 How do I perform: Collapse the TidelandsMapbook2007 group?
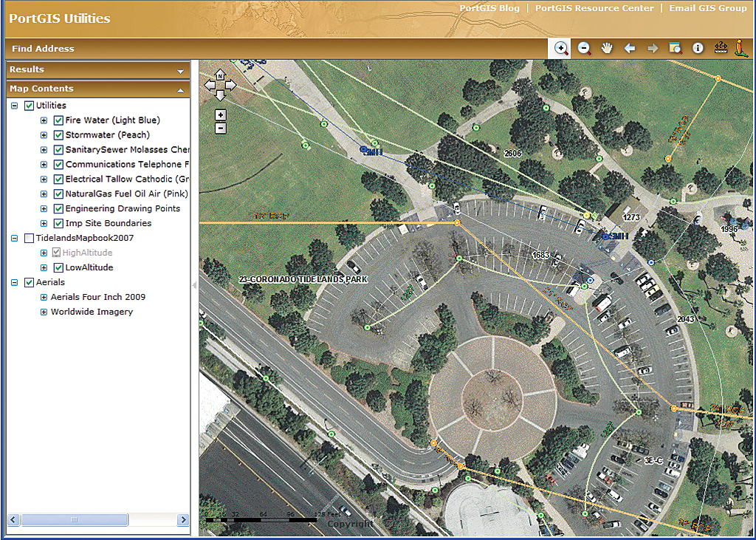coord(15,239)
